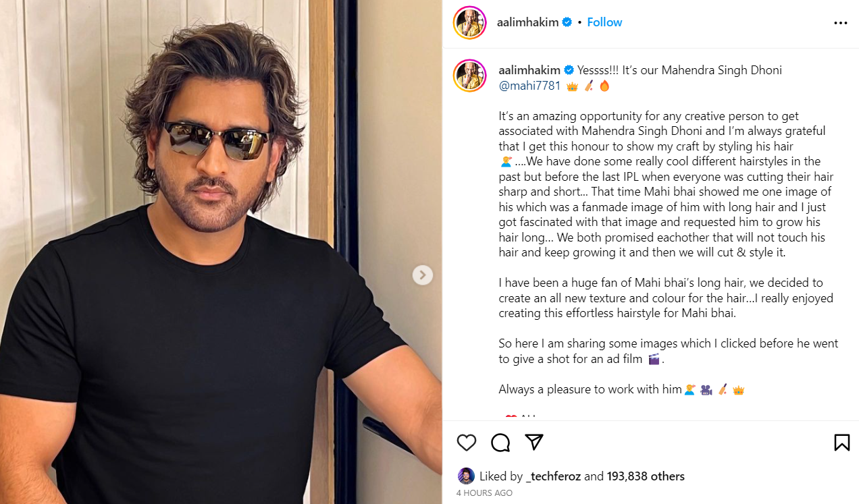The image size is (859, 504).
Task: Click the verified badge next to header username
Action: pos(567,22)
